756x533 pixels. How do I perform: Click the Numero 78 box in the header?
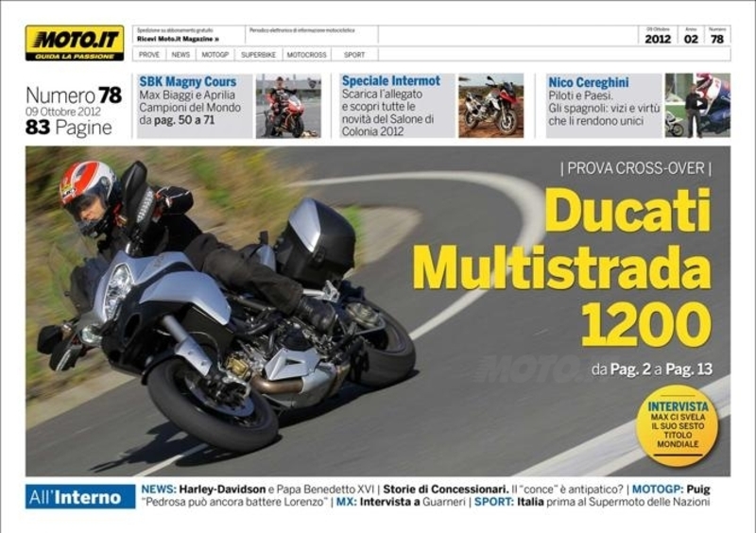click(717, 36)
